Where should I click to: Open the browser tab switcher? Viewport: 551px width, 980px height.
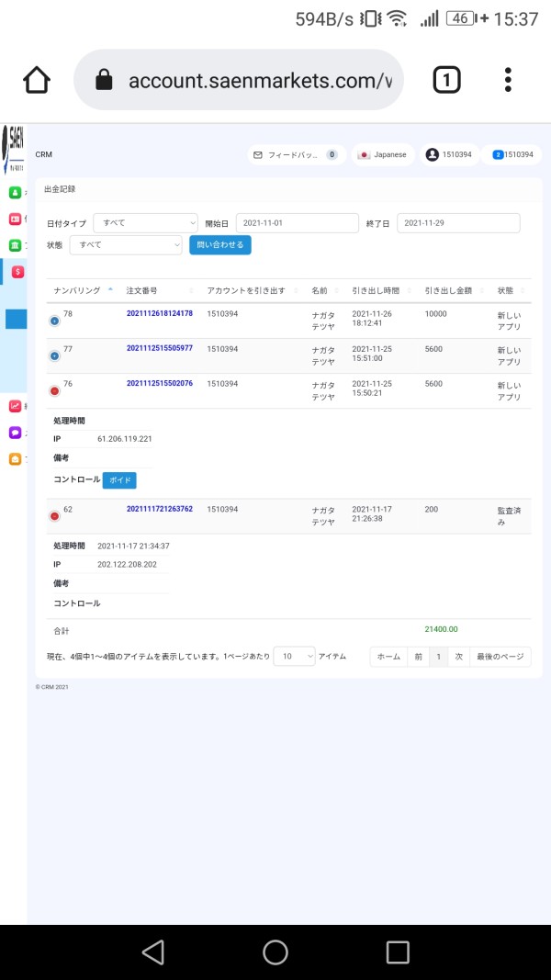[446, 81]
